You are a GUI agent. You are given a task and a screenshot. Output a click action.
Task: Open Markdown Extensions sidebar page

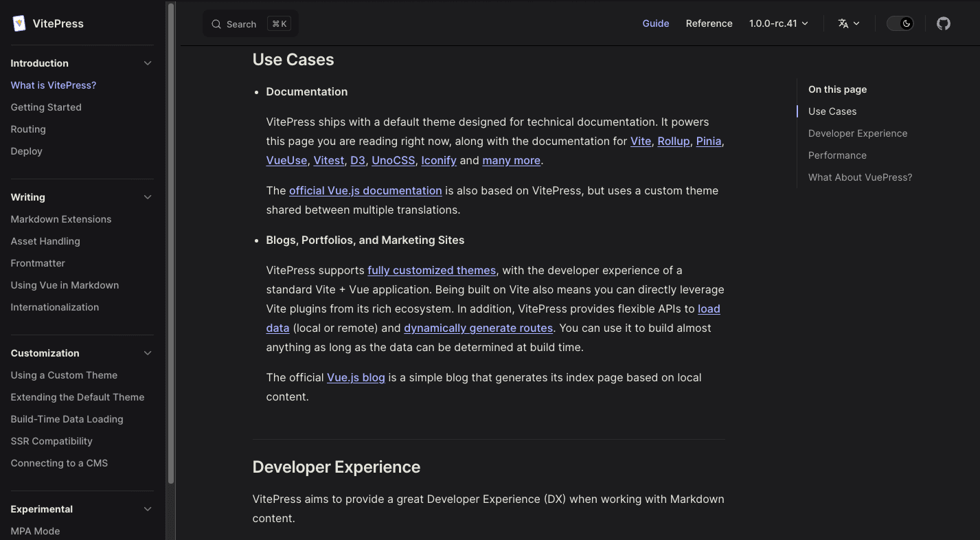click(x=61, y=219)
